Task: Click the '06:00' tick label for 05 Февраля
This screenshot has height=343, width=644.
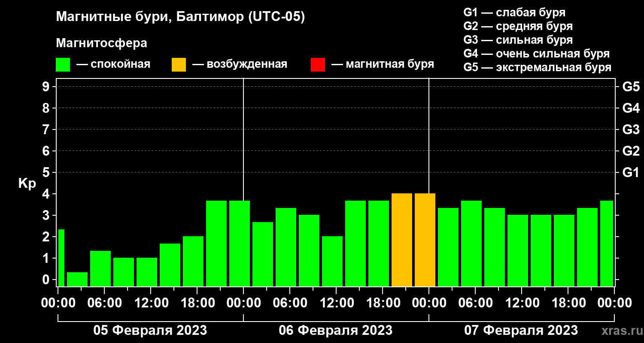Action: click(104, 303)
